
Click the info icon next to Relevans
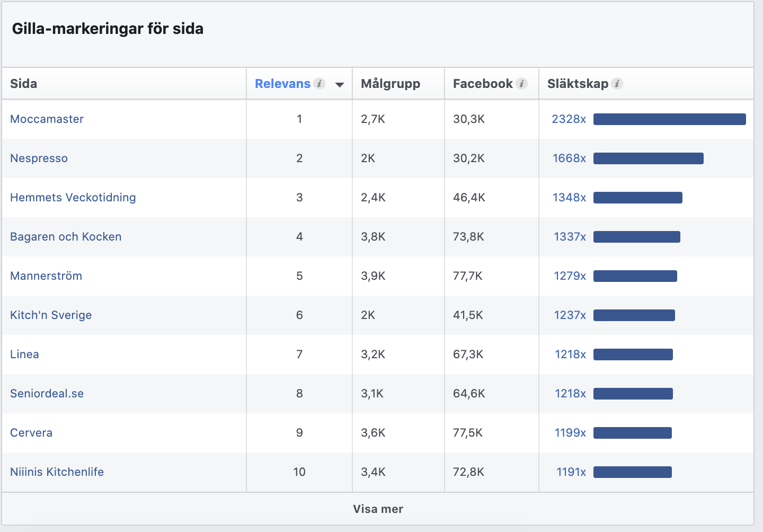[319, 84]
